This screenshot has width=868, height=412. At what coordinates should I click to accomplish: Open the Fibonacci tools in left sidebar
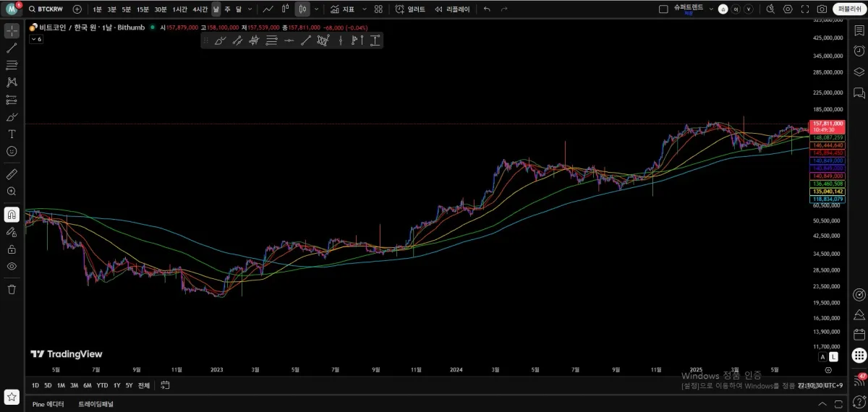(x=12, y=65)
